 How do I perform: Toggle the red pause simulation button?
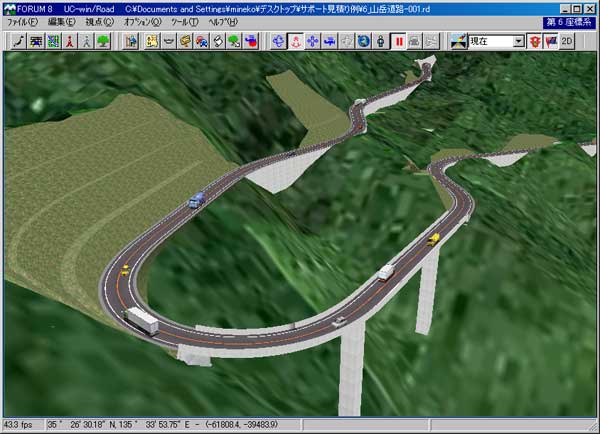pyautogui.click(x=397, y=41)
